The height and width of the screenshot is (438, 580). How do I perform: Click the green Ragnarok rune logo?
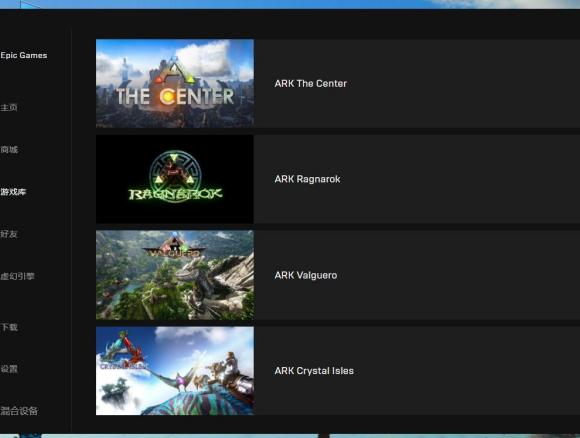coord(175,176)
